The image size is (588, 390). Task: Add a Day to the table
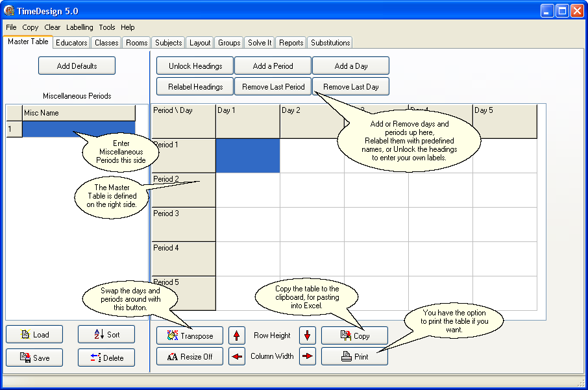(x=351, y=66)
